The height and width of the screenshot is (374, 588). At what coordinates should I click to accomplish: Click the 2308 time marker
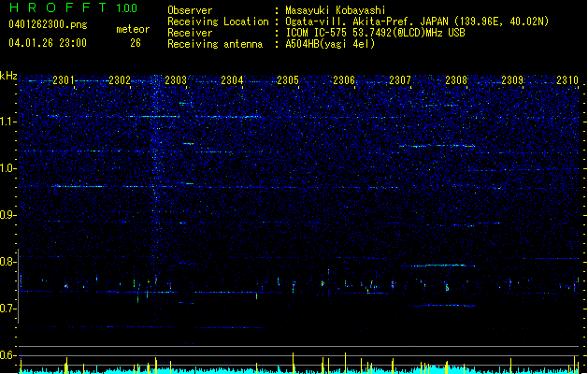pyautogui.click(x=456, y=80)
